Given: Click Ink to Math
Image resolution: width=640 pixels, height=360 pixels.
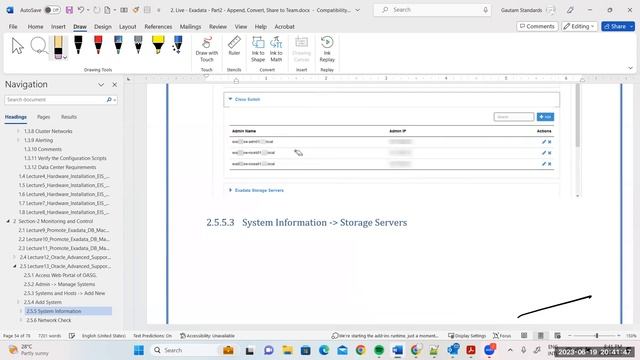Looking at the screenshot, I should coord(276,49).
